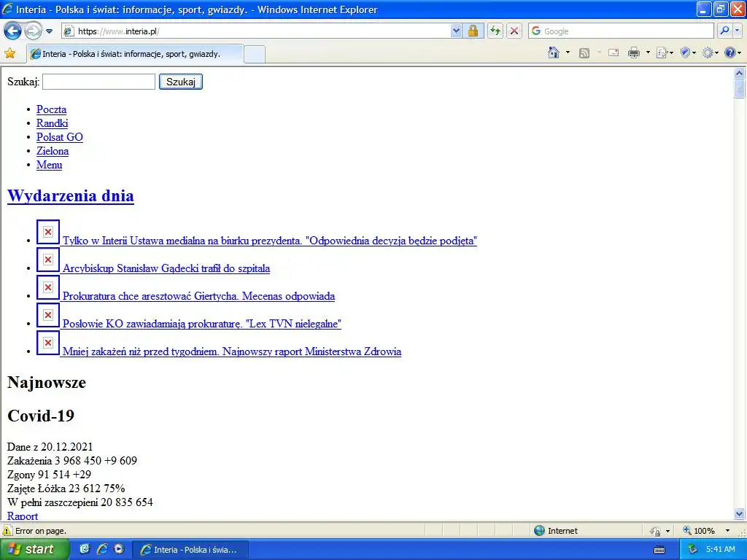Click the Error on page warning icon
Screen dimensions: 747x560
pos(7,531)
